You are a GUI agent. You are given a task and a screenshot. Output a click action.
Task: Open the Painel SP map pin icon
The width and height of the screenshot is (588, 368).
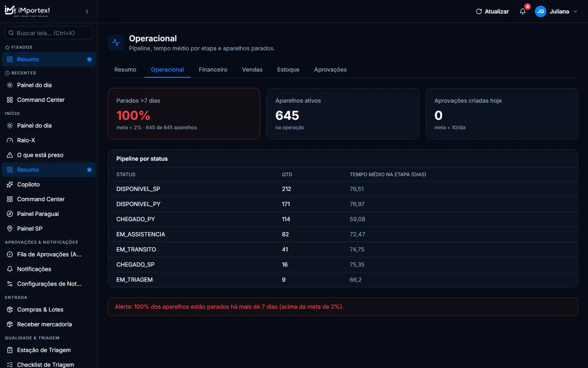click(10, 229)
